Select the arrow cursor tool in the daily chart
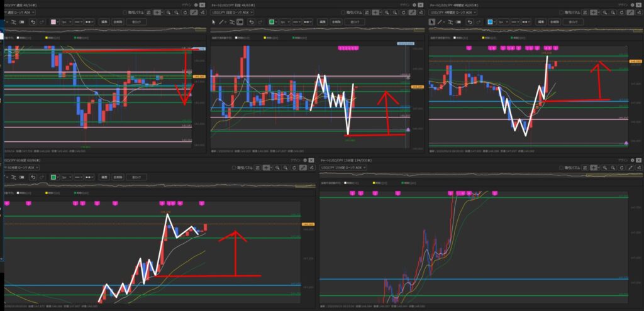The width and height of the screenshot is (644, 311). point(213,21)
